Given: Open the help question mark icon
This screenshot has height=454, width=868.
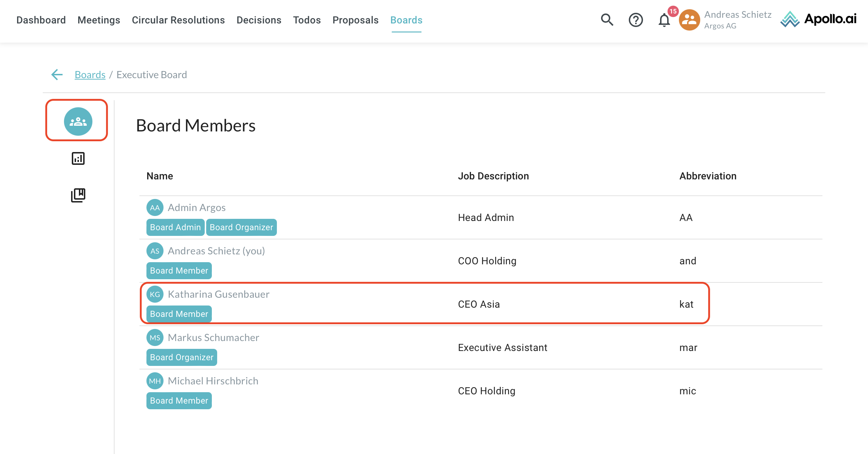Looking at the screenshot, I should 636,20.
